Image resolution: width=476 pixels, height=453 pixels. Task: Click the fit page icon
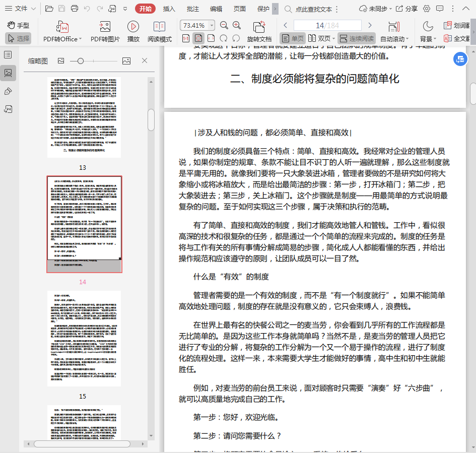[198, 38]
